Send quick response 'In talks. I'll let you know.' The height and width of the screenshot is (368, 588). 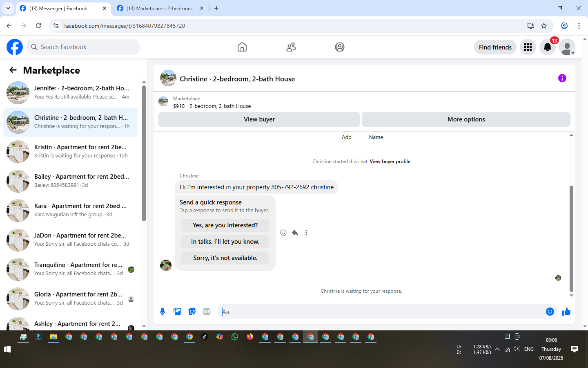[x=225, y=242]
